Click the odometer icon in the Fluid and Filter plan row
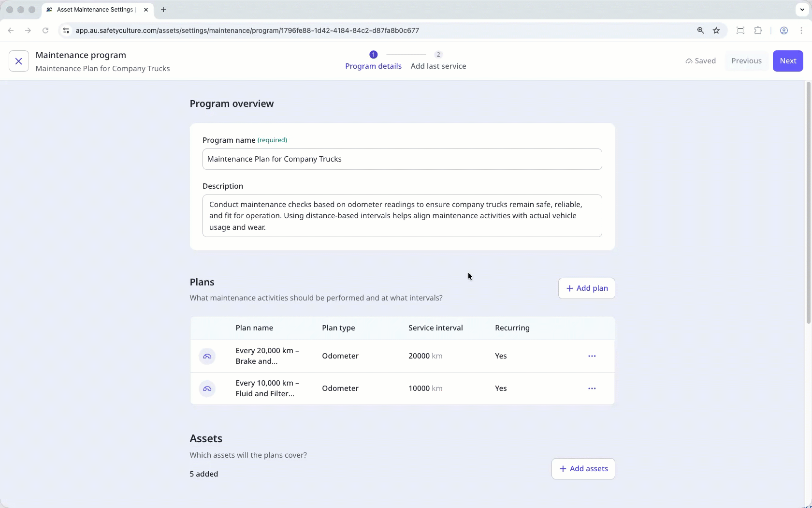Viewport: 812px width, 508px height. [207, 388]
